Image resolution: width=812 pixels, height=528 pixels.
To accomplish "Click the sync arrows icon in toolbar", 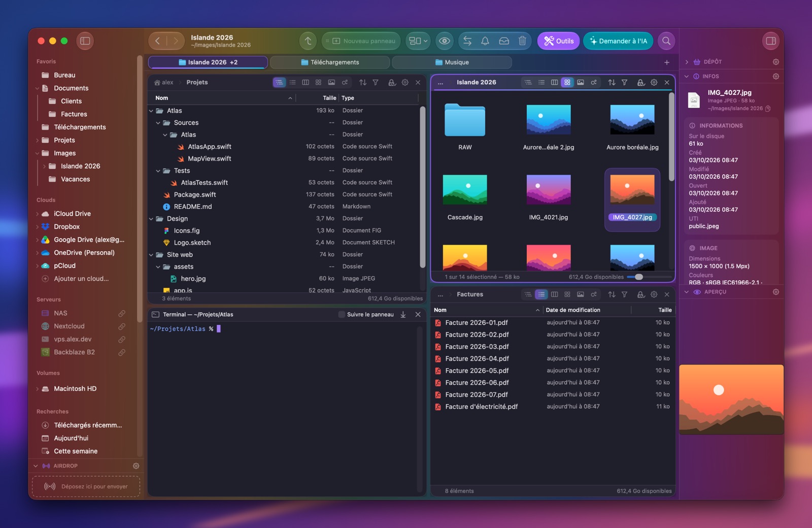I will coord(467,41).
